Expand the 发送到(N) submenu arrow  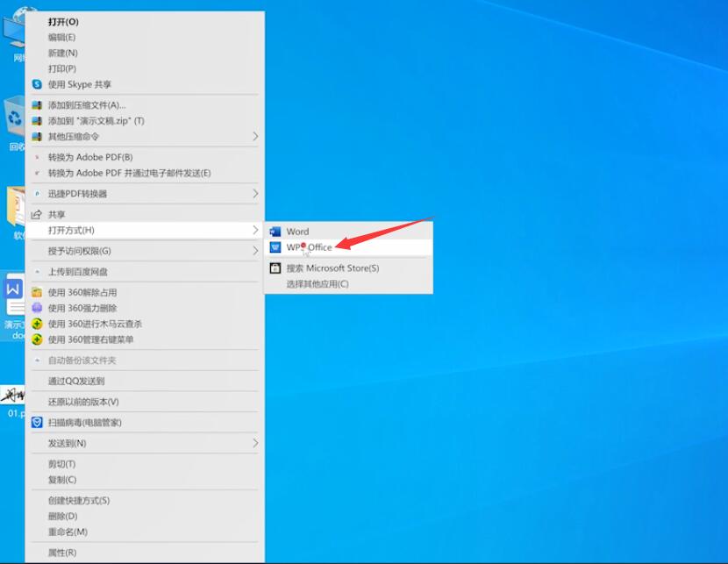(255, 443)
